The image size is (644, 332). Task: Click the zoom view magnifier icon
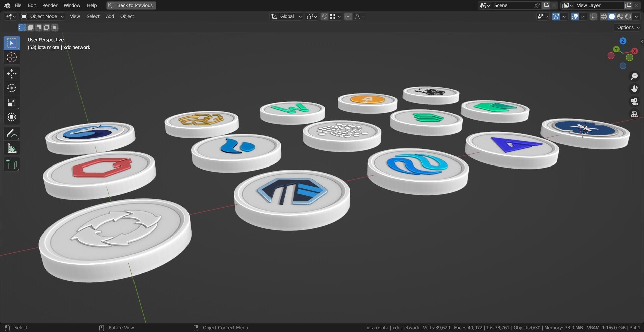click(x=634, y=76)
